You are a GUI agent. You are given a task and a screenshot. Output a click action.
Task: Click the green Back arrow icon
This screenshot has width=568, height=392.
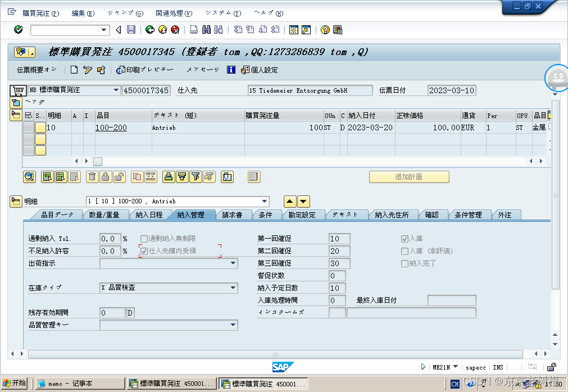pyautogui.click(x=149, y=30)
